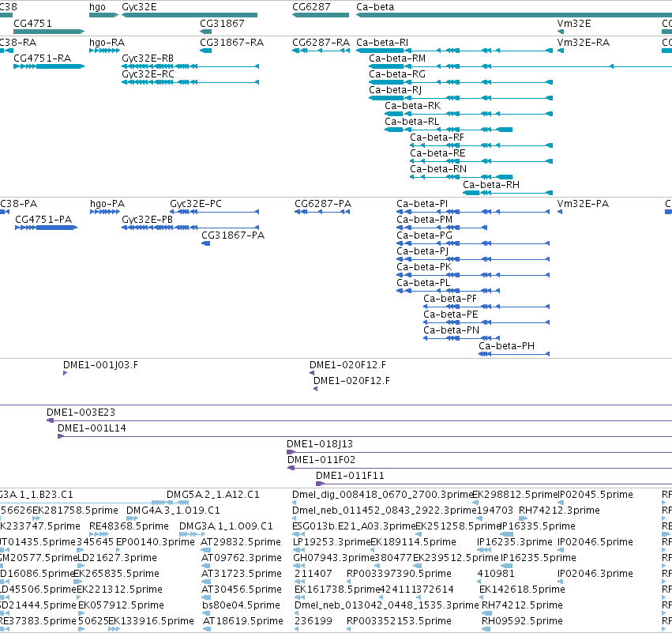Select protein label Ca-beta-PN
This screenshot has height=633, width=672.
click(x=451, y=330)
